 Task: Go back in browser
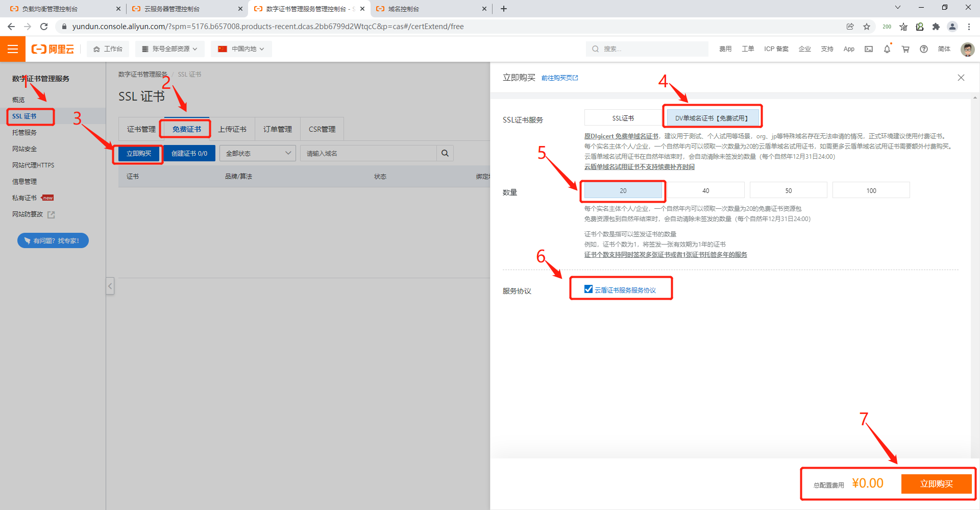tap(11, 27)
